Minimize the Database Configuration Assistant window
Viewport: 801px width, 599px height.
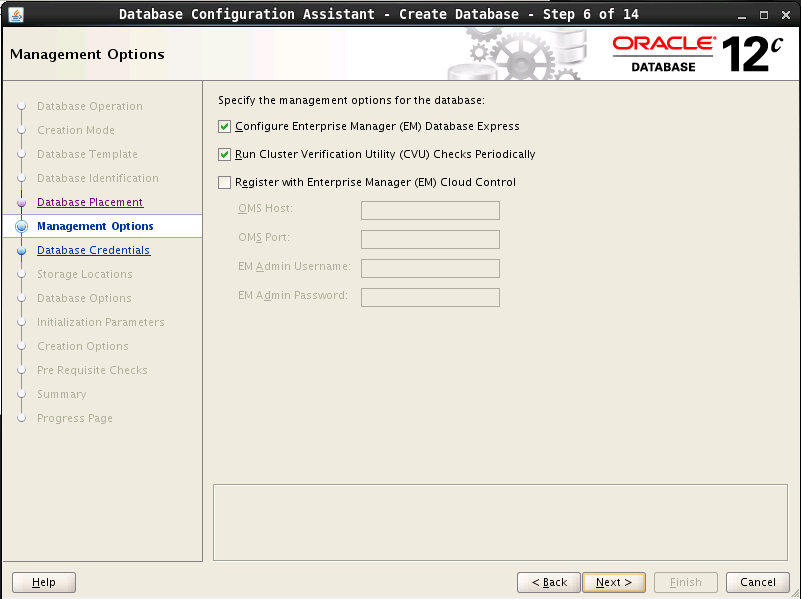[x=742, y=14]
